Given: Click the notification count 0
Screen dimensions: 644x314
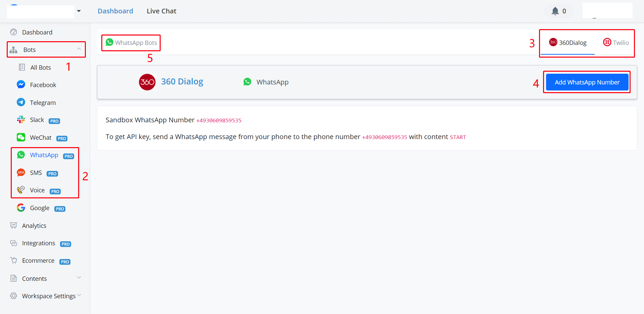Looking at the screenshot, I should (x=564, y=11).
